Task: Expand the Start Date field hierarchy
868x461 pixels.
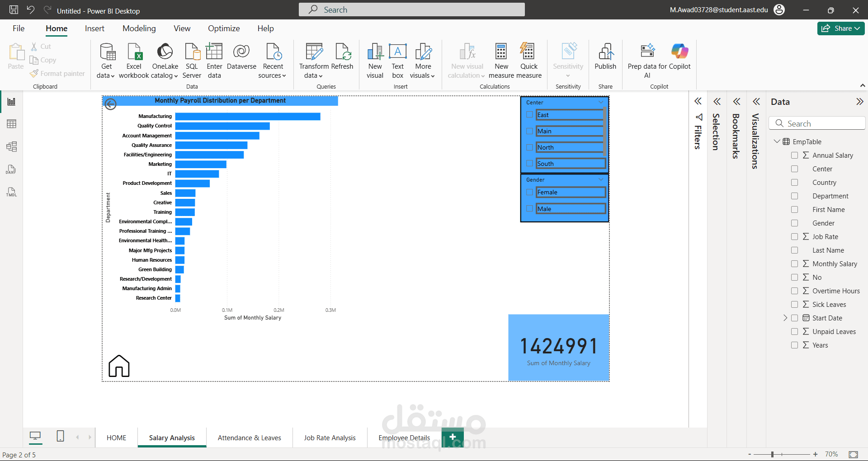Action: coord(785,318)
